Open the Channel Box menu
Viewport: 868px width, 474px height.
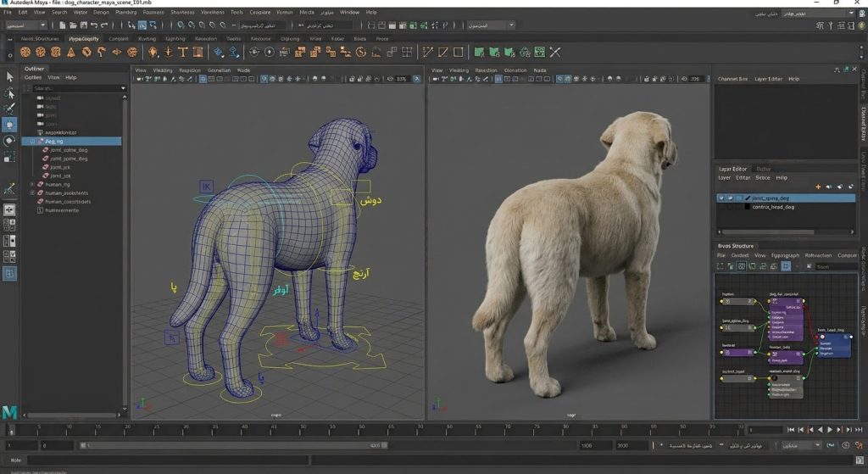point(732,79)
